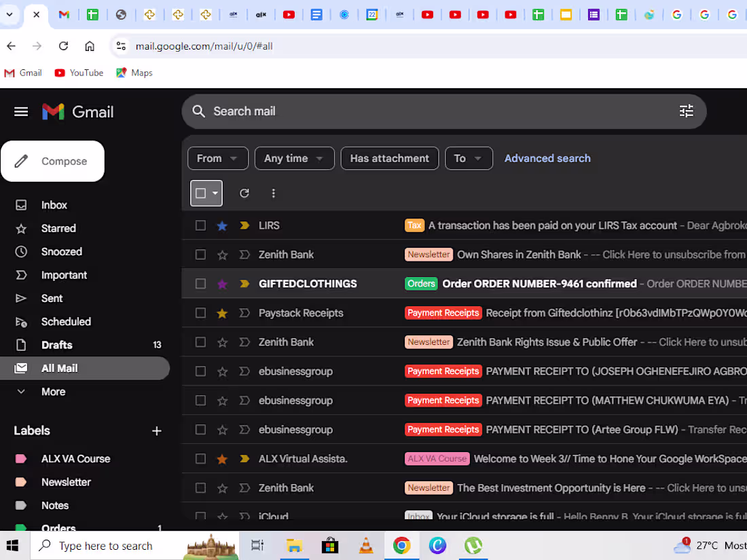Screen dimensions: 747x560
Task: Click the browser home icon
Action: point(90,46)
